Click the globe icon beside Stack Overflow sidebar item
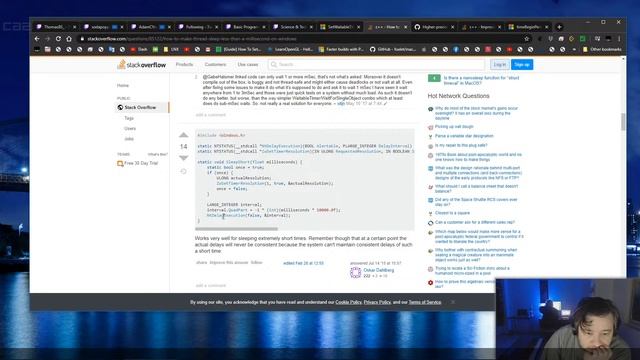The width and height of the screenshot is (640, 360). pos(120,107)
